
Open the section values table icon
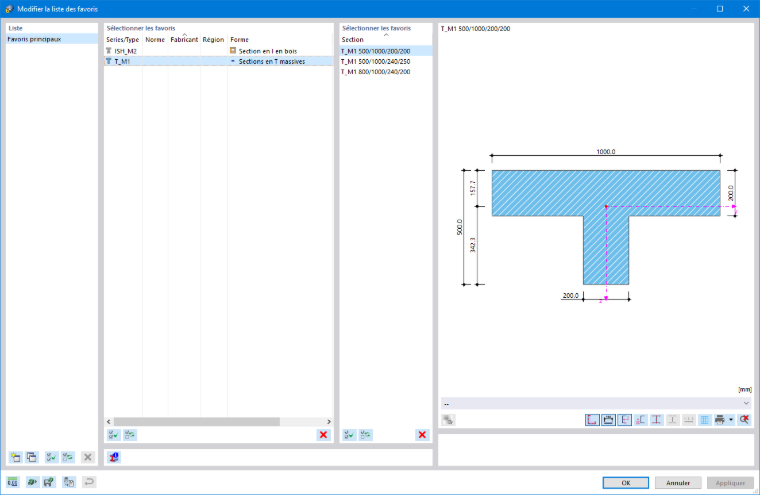[x=704, y=420]
